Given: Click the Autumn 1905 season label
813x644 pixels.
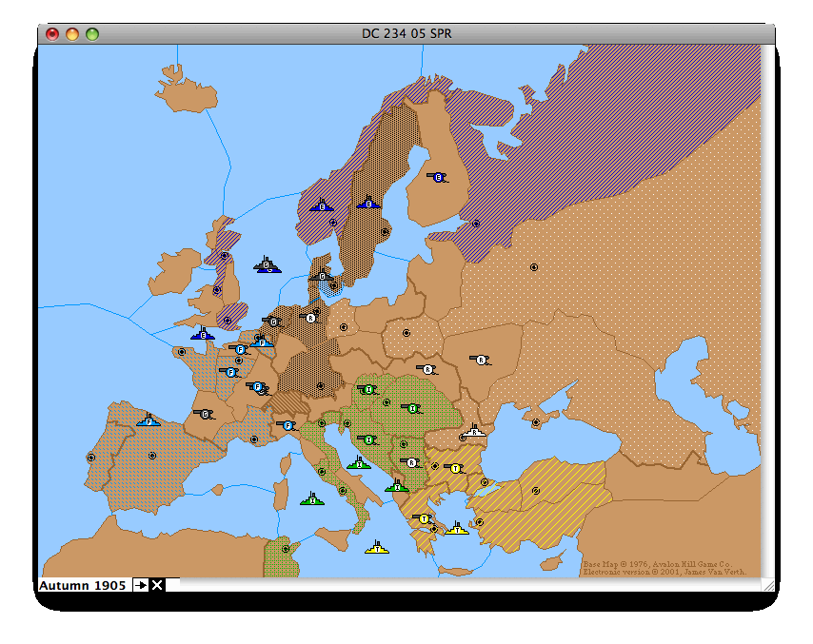Looking at the screenshot, I should coord(83,585).
